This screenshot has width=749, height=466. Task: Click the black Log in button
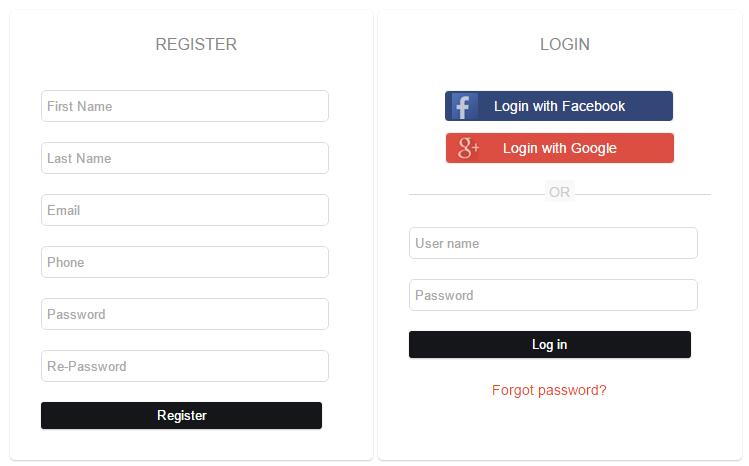[550, 344]
